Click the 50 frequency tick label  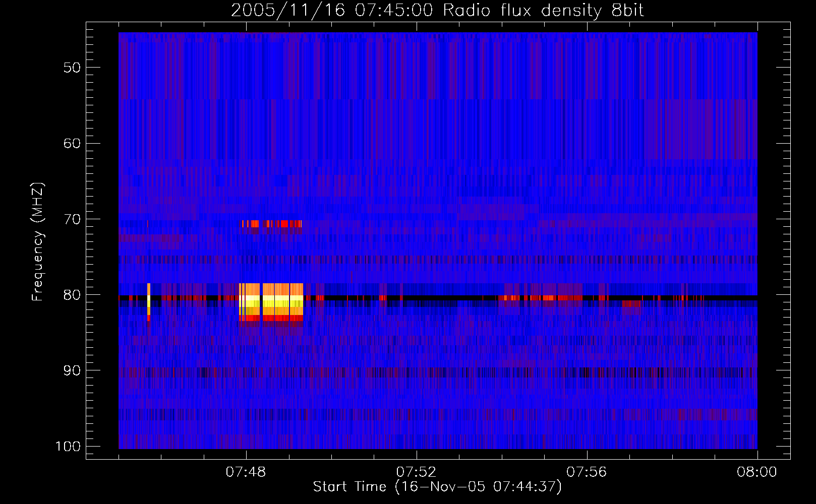coord(72,68)
